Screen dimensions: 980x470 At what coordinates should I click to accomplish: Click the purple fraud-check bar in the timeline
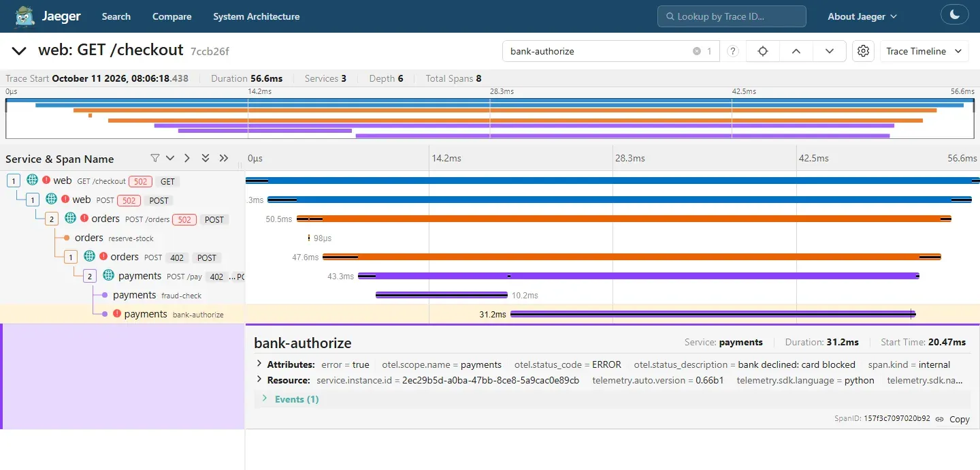coord(442,295)
